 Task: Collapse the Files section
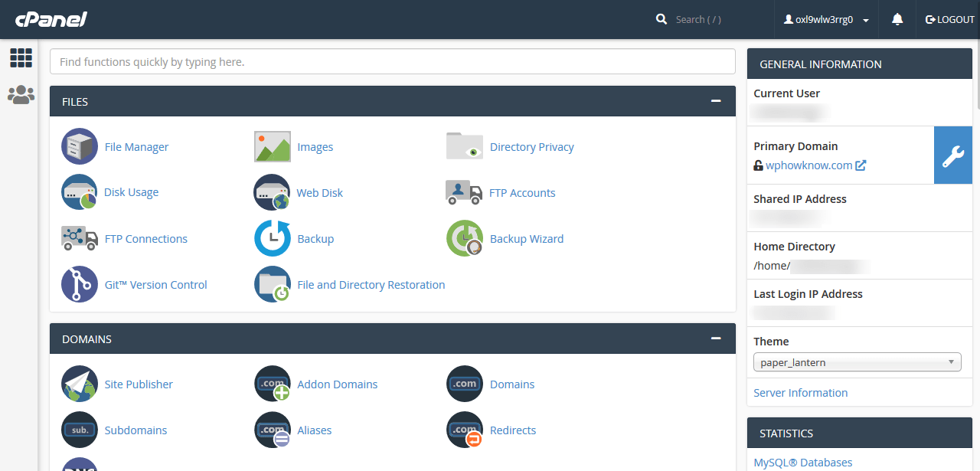coord(716,101)
